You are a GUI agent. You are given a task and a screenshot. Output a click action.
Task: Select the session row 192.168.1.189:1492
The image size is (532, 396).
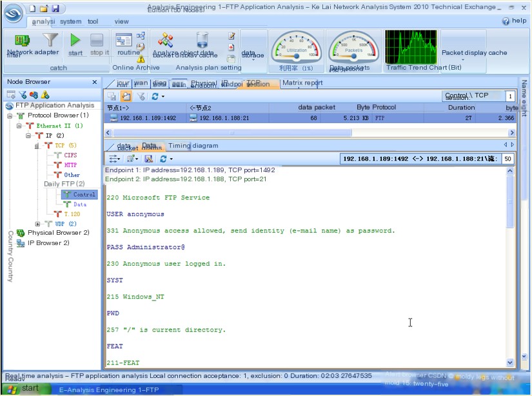click(310, 118)
